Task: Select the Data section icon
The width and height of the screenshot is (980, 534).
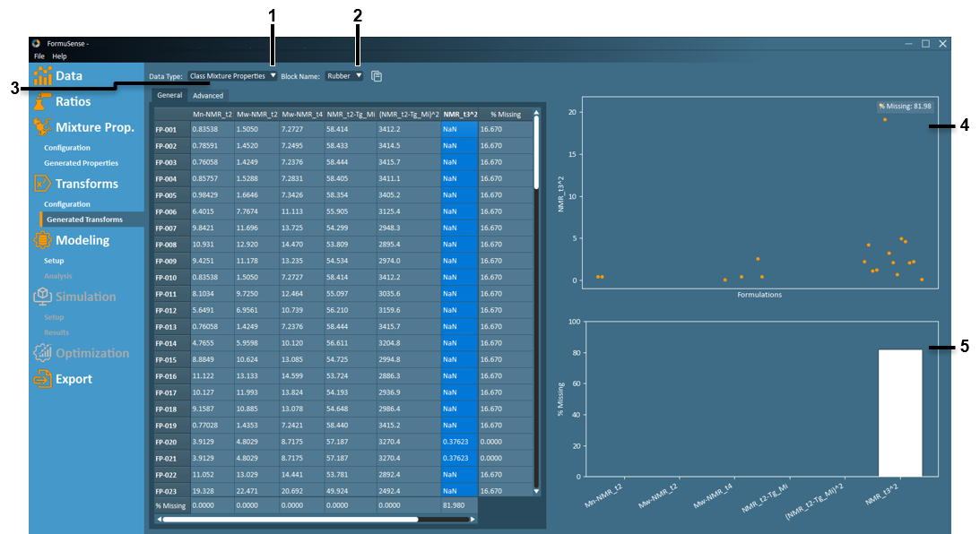Action: tap(40, 75)
